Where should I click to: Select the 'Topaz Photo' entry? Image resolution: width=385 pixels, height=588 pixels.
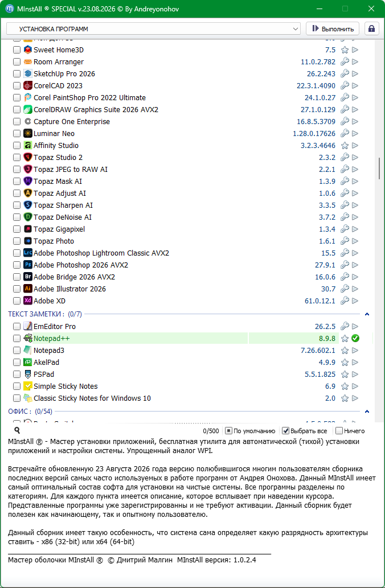coord(54,241)
